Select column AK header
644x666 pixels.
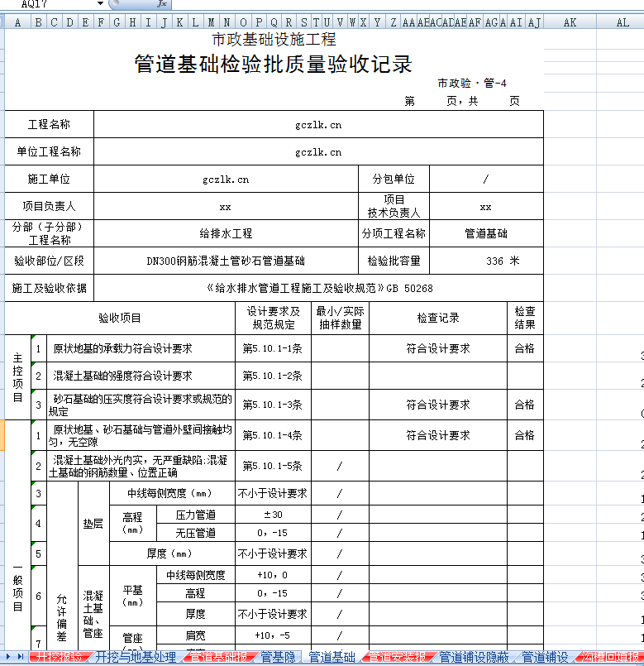point(570,22)
